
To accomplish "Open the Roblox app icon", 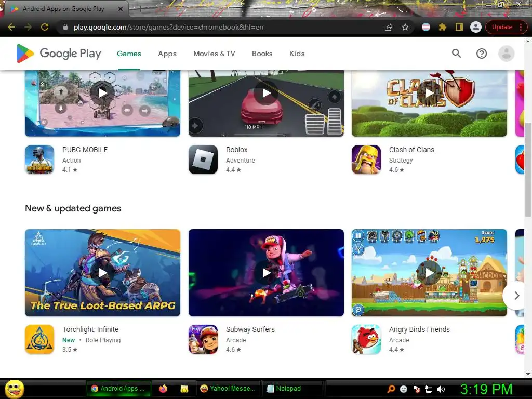I will click(x=203, y=159).
